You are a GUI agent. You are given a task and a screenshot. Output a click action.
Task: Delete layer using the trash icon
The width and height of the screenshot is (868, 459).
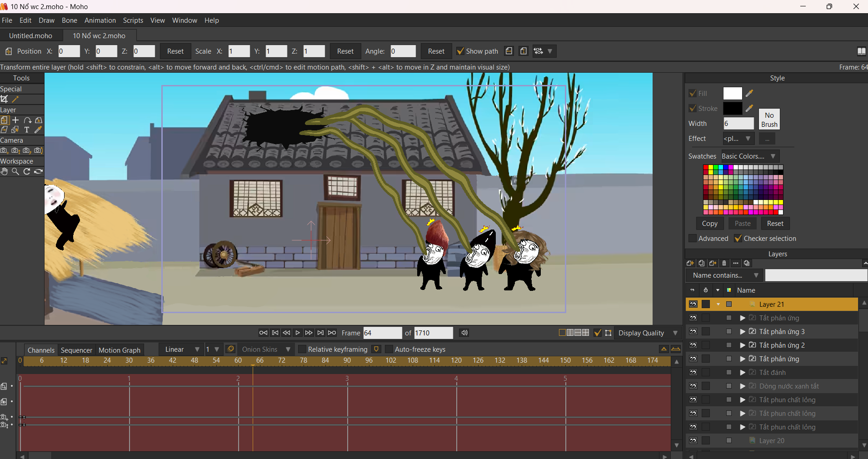[724, 263]
